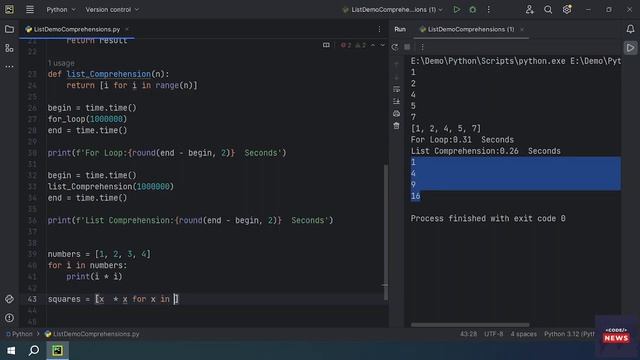Open Search Everywhere magnifier
The image size is (640, 360).
pyautogui.click(x=548, y=9)
